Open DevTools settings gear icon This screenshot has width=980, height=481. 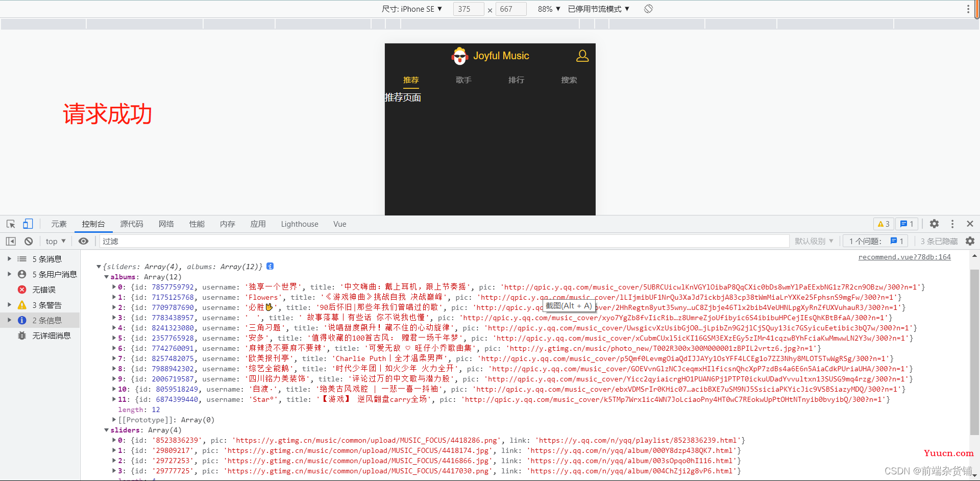click(934, 224)
